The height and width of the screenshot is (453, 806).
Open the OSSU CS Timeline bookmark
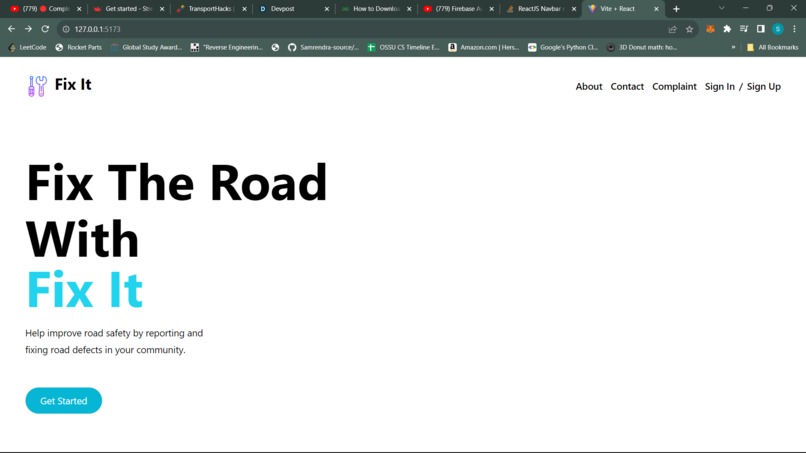tap(404, 47)
